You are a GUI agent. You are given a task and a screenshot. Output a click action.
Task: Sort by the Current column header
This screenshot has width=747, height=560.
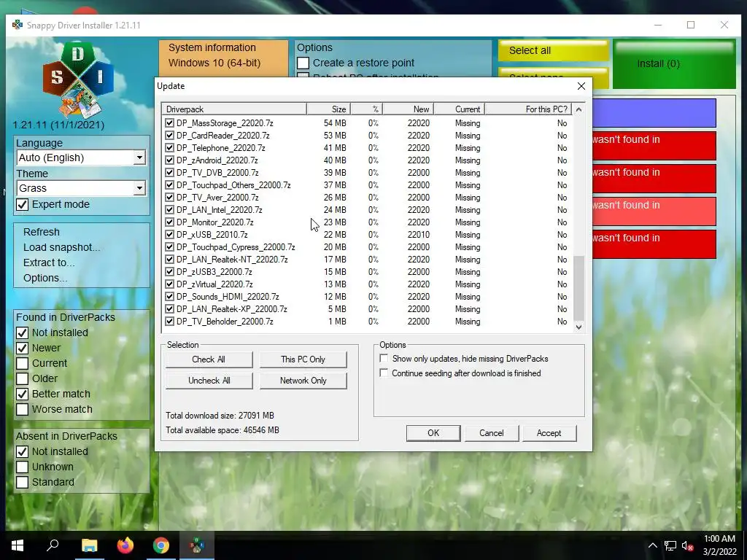point(460,109)
